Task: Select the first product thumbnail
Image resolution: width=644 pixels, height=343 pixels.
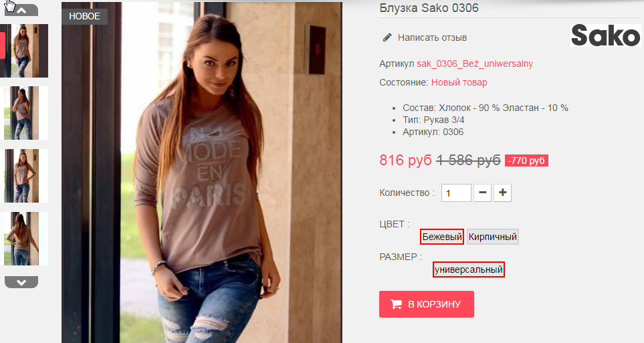Action: coord(24,51)
